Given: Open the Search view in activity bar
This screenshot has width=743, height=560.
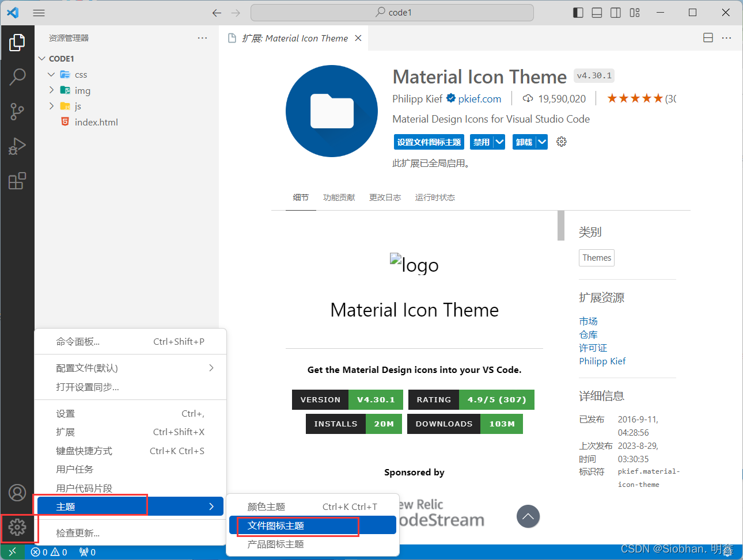Looking at the screenshot, I should pos(17,77).
